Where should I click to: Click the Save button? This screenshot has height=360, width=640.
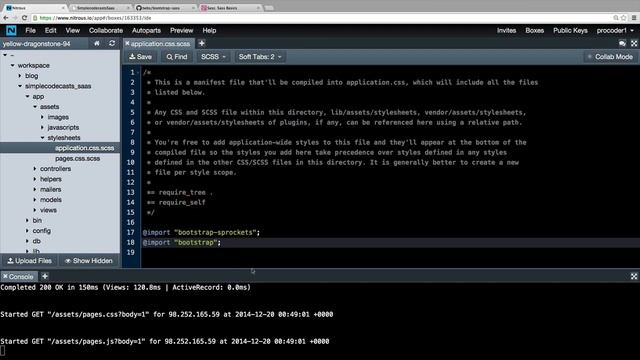[x=140, y=57]
